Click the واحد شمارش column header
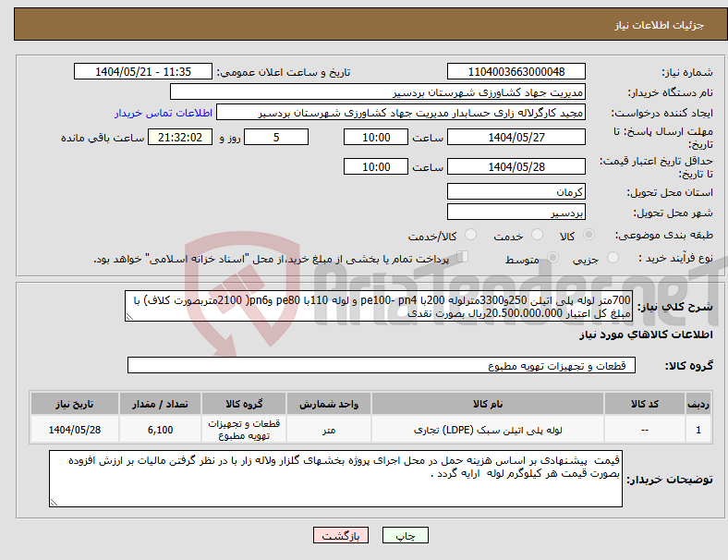 (x=329, y=404)
